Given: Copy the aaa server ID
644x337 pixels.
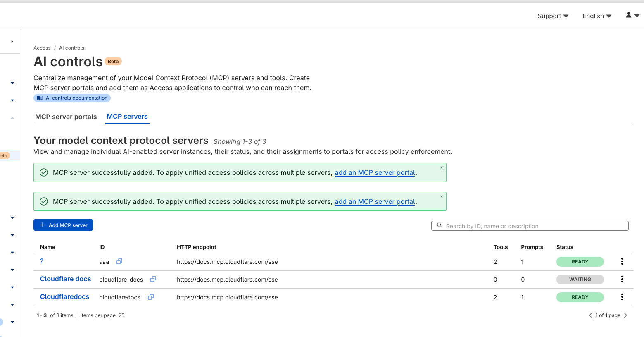Looking at the screenshot, I should (119, 261).
